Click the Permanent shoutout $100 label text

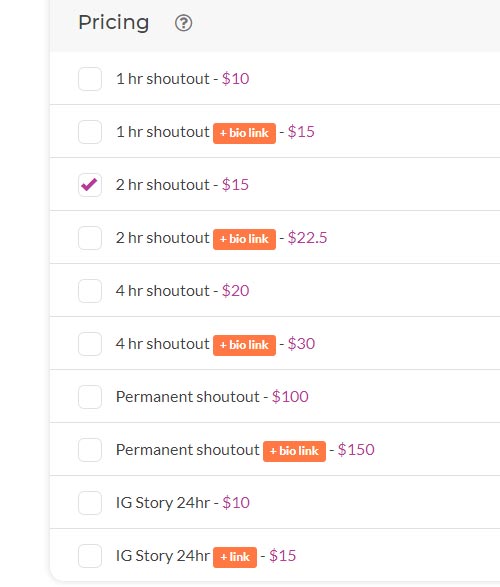(212, 397)
